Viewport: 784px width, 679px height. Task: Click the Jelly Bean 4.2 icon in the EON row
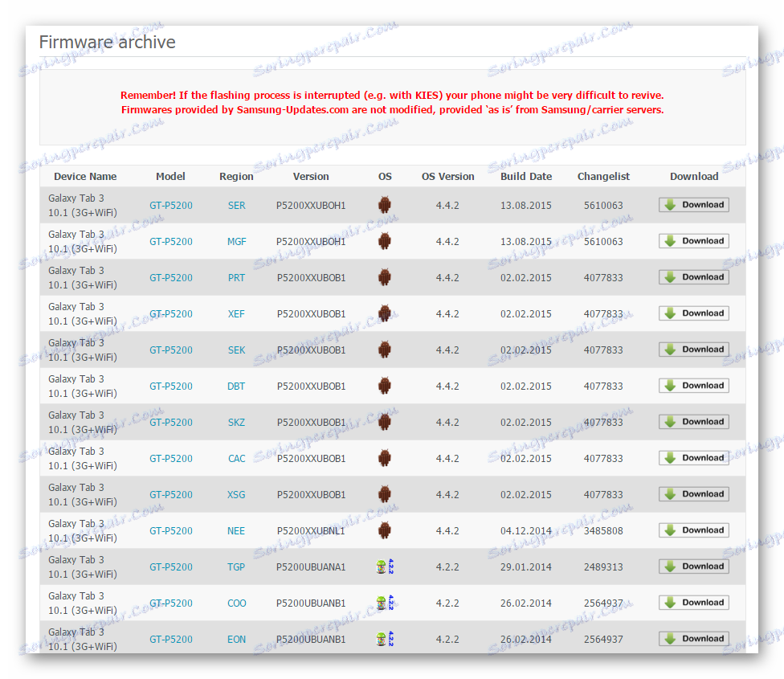tap(385, 639)
